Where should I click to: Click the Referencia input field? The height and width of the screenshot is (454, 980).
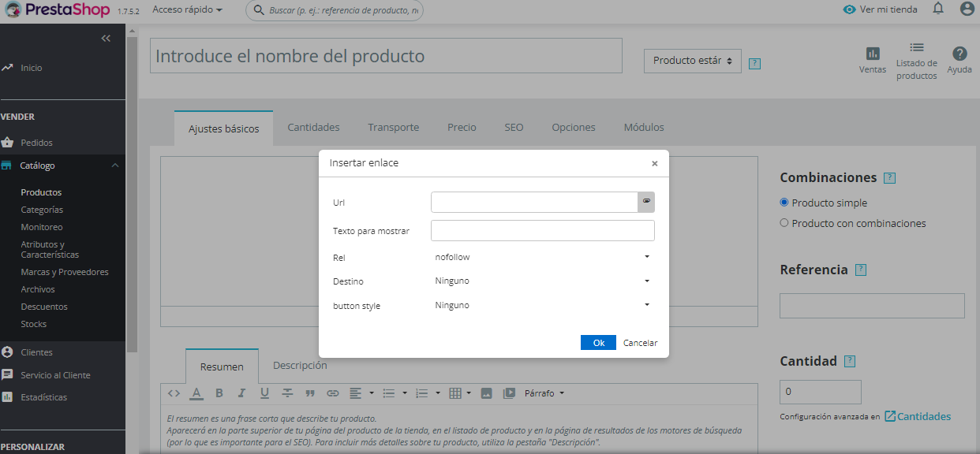coord(872,306)
